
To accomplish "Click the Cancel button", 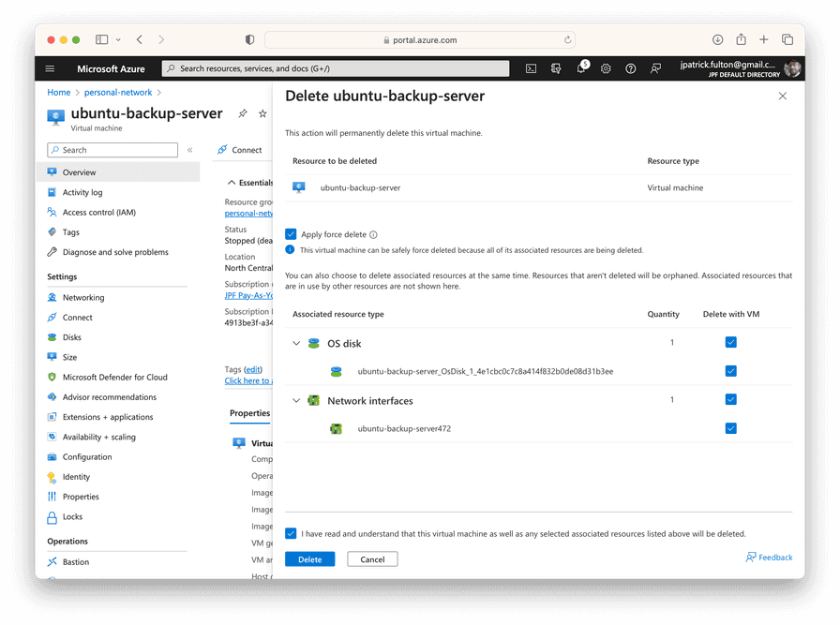I will point(372,559).
